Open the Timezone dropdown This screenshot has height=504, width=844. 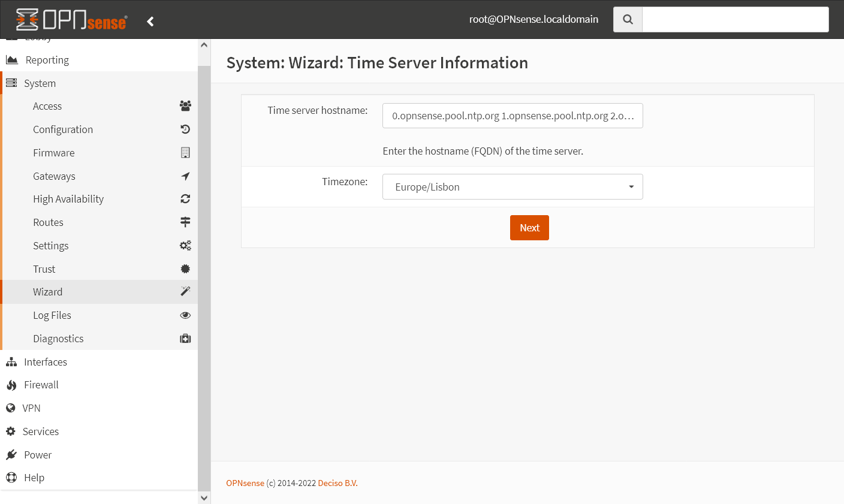click(x=512, y=186)
